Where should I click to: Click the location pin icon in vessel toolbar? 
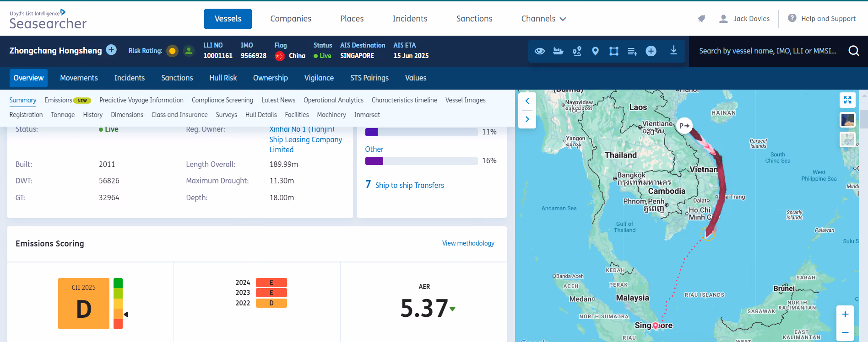pos(595,51)
